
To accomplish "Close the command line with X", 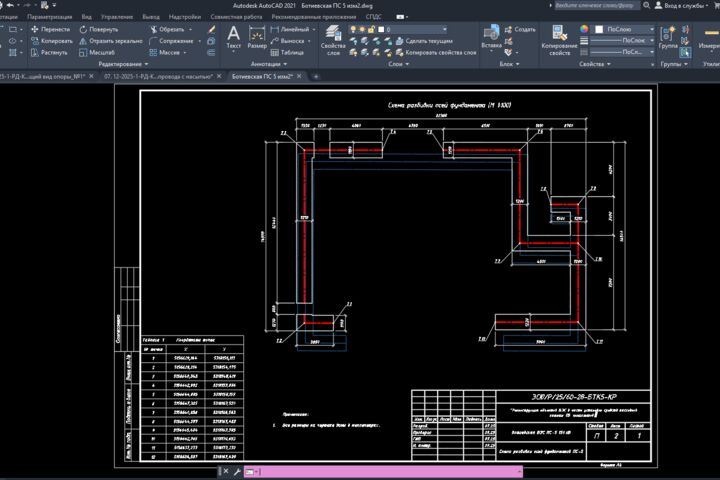I will click(x=226, y=471).
